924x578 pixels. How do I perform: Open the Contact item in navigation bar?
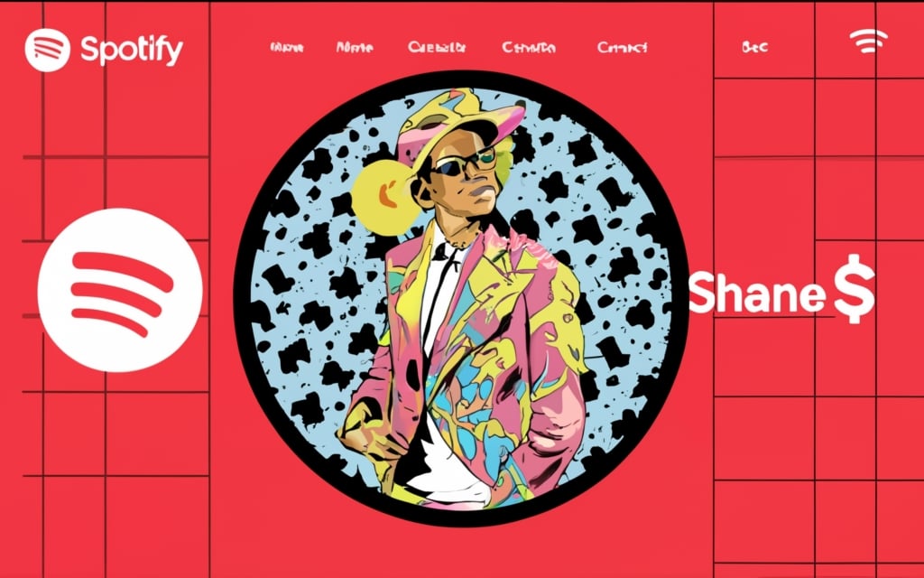point(623,47)
